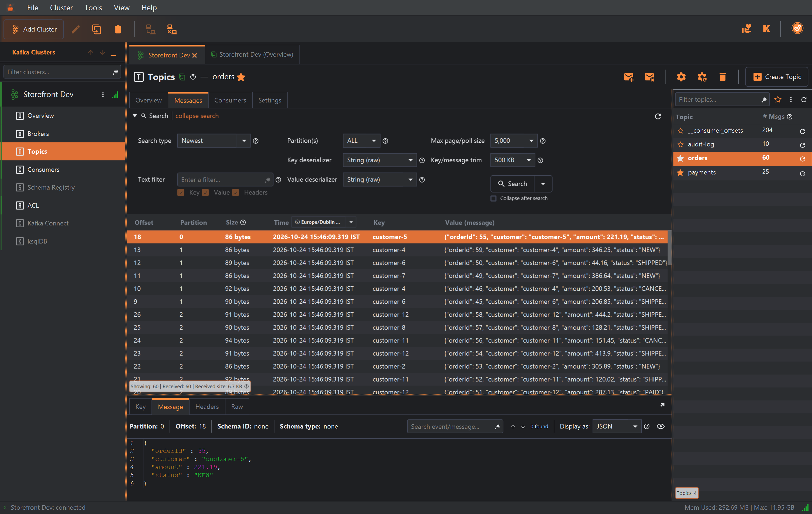This screenshot has height=514, width=812.
Task: Open the Partition(s) dropdown
Action: click(361, 141)
